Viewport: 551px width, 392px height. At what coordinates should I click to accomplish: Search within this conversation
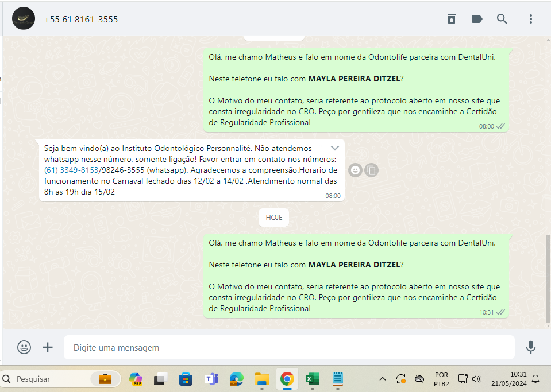502,19
